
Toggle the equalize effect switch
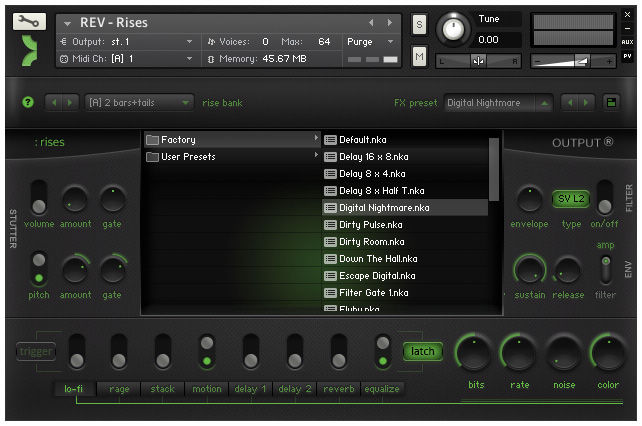point(383,351)
